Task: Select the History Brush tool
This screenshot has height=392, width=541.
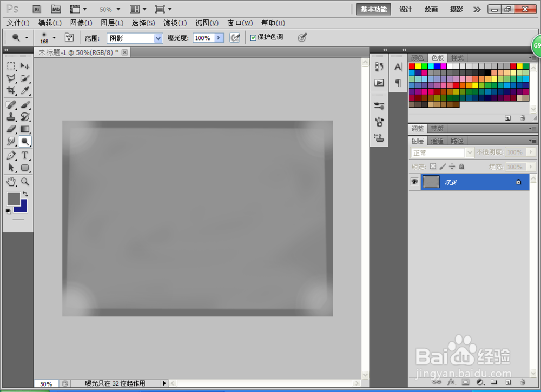Action: pyautogui.click(x=25, y=117)
